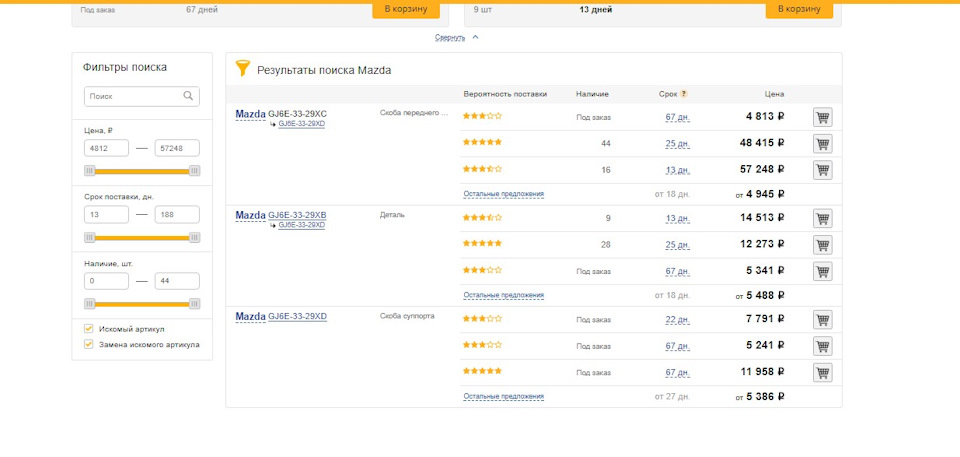
Task: Click the minimum price field 4812
Action: pos(107,148)
